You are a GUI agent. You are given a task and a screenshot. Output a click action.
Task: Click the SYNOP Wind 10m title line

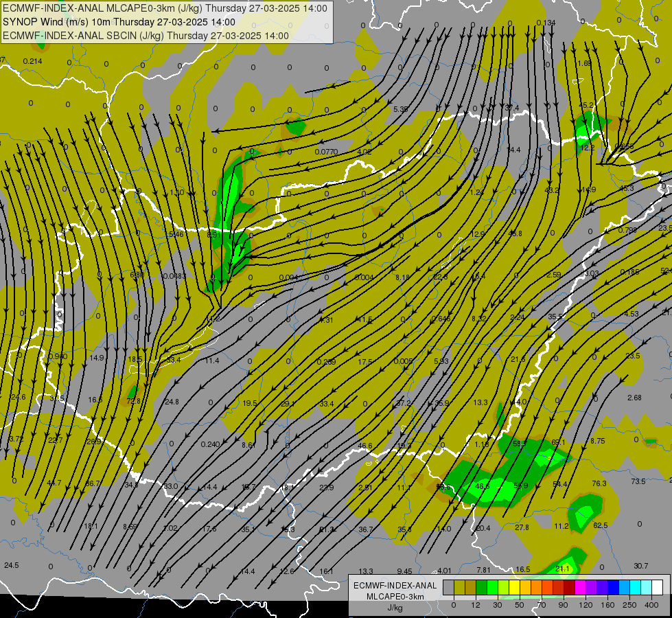119,22
